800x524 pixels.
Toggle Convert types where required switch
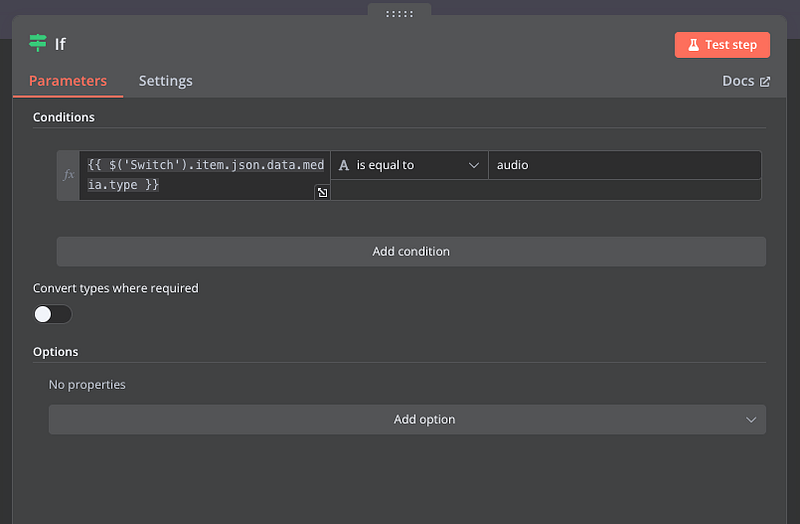click(x=53, y=314)
